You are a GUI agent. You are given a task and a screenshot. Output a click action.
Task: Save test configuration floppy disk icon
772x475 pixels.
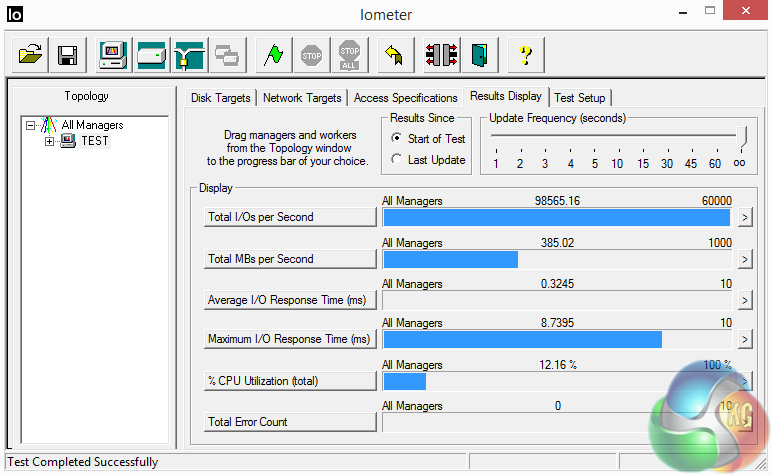67,55
